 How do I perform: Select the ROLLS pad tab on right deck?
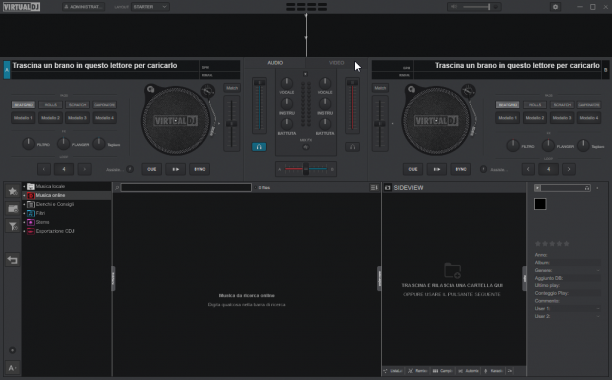535,105
